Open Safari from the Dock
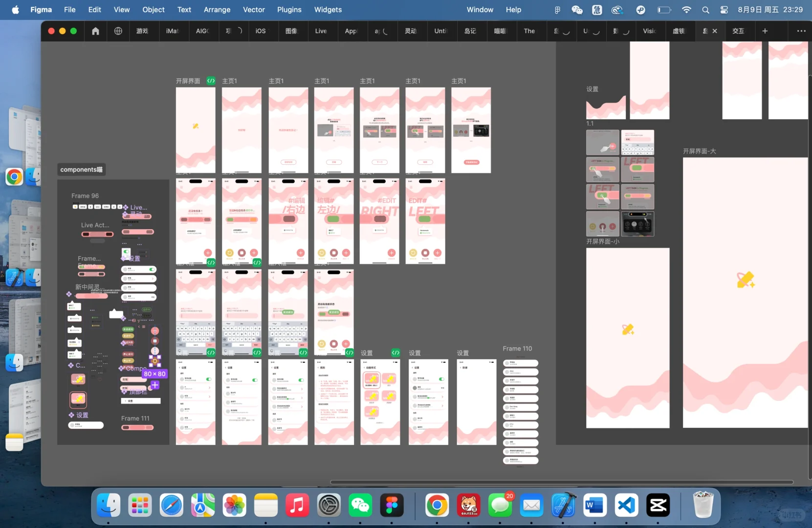This screenshot has height=528, width=812. coord(171,505)
